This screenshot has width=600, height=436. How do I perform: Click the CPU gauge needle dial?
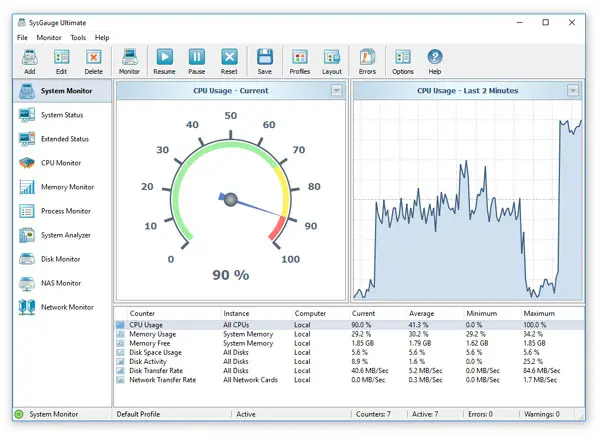[231, 199]
